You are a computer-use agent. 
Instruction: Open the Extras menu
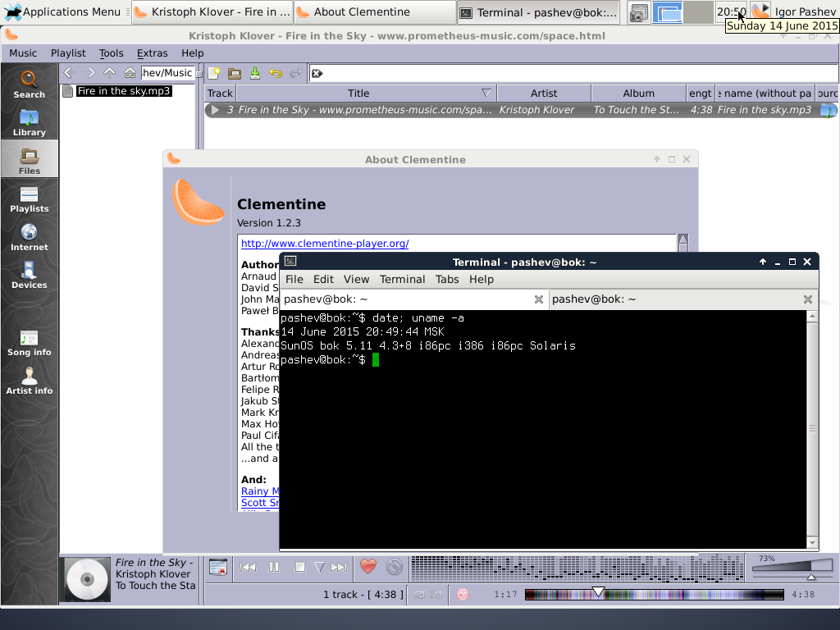pos(152,53)
